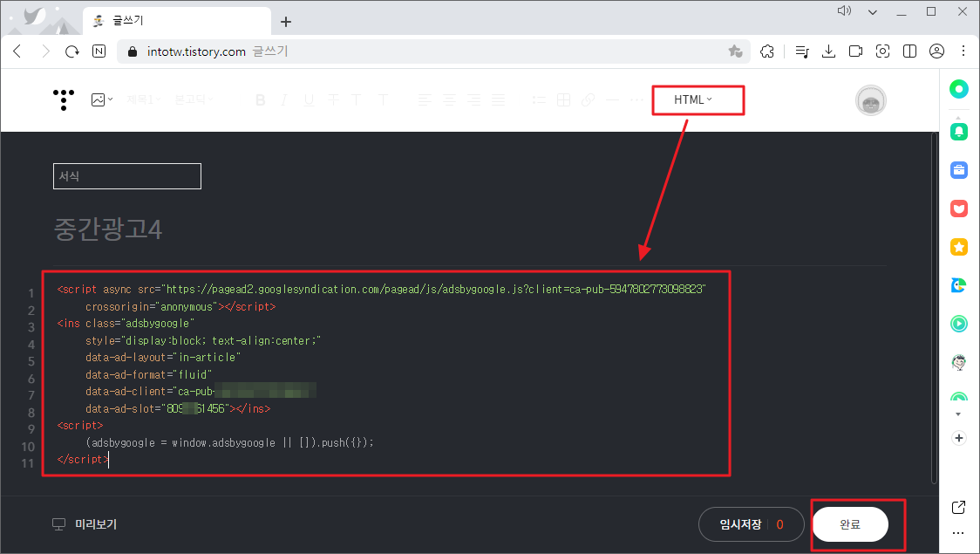This screenshot has width=980, height=554.
Task: Click the editor vertical scrollbar
Action: pos(935,308)
